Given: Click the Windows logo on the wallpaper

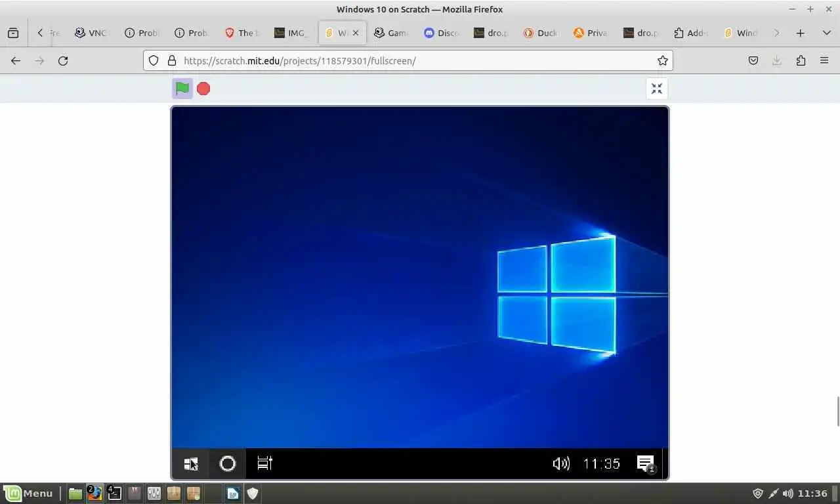Looking at the screenshot, I should [x=556, y=295].
